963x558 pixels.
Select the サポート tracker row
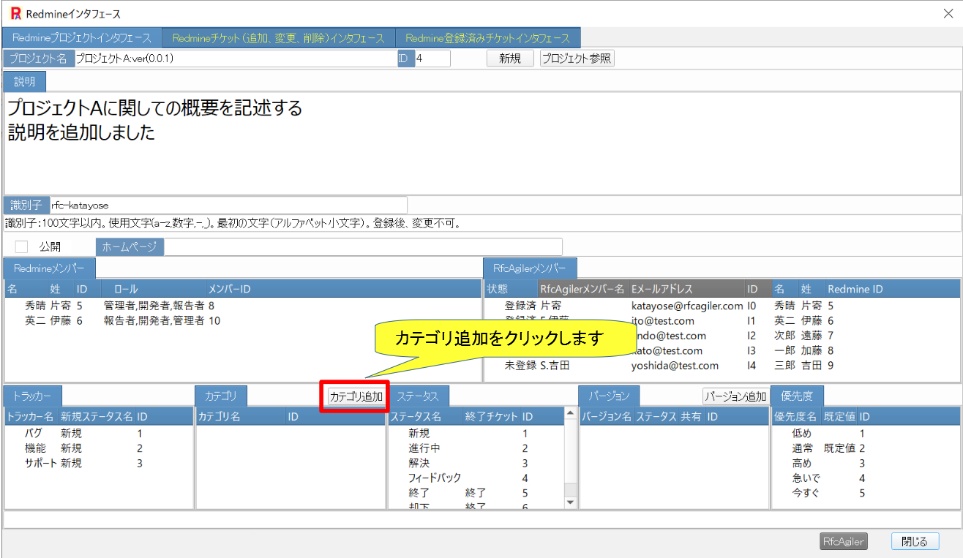tap(99, 463)
